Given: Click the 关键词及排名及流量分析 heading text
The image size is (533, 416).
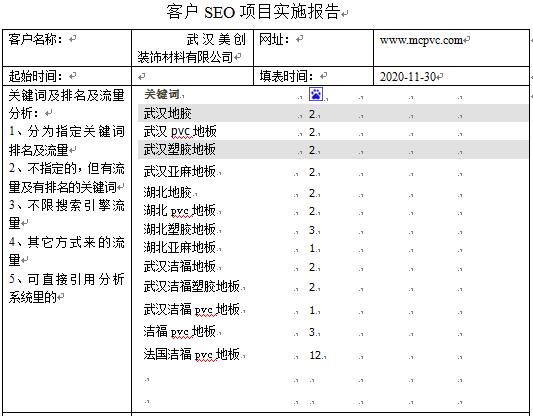Looking at the screenshot, I should point(67,104).
